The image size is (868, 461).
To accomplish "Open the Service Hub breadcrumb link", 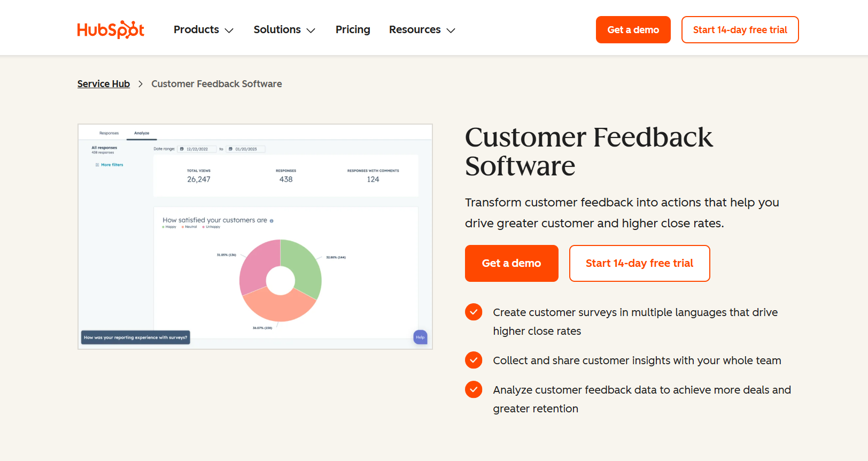I will [103, 83].
